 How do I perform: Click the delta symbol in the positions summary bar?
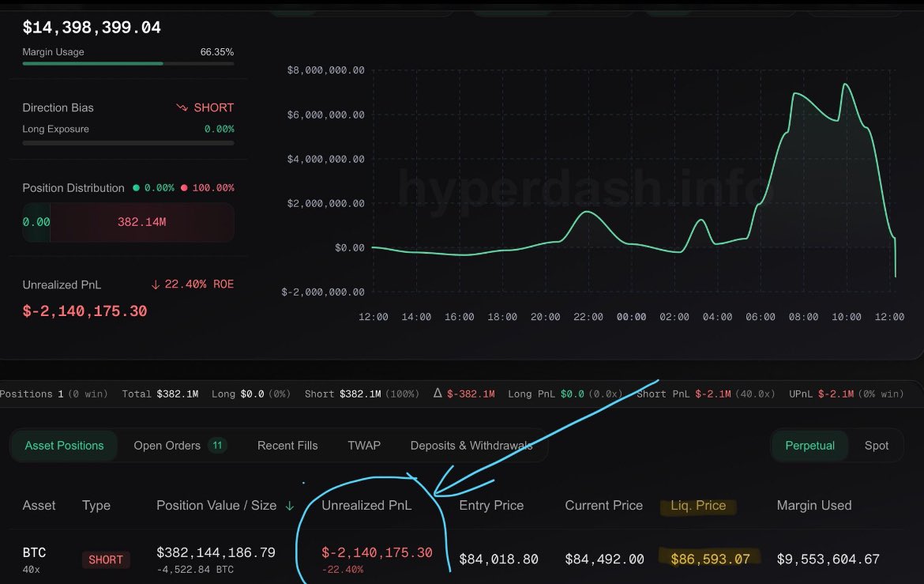(x=439, y=394)
